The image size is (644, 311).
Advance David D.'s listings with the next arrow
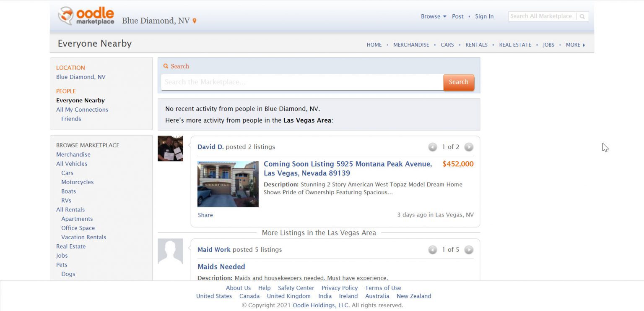pyautogui.click(x=469, y=147)
